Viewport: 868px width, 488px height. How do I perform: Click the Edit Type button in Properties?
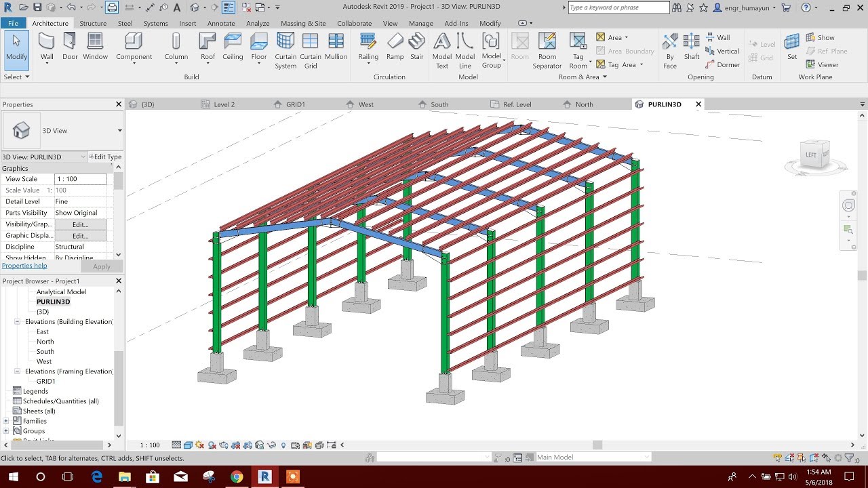pyautogui.click(x=105, y=157)
